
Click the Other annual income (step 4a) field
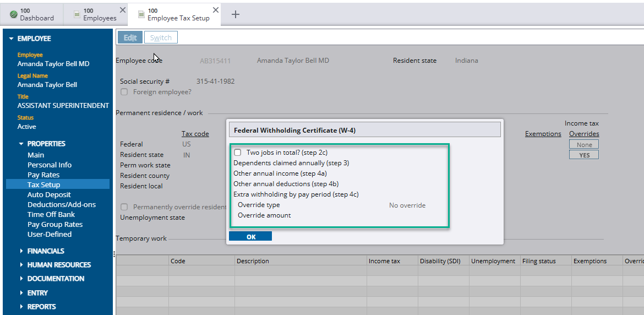(280, 173)
